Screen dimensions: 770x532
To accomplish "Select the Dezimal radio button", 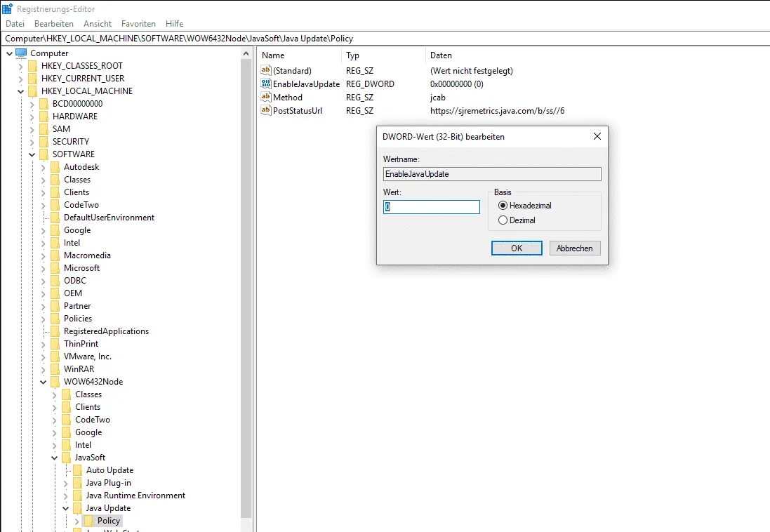I will [503, 220].
